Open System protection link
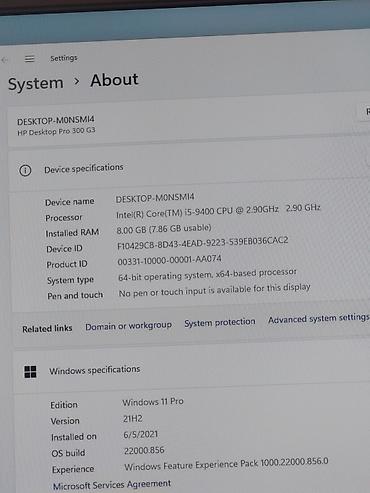The image size is (370, 493). click(x=220, y=322)
